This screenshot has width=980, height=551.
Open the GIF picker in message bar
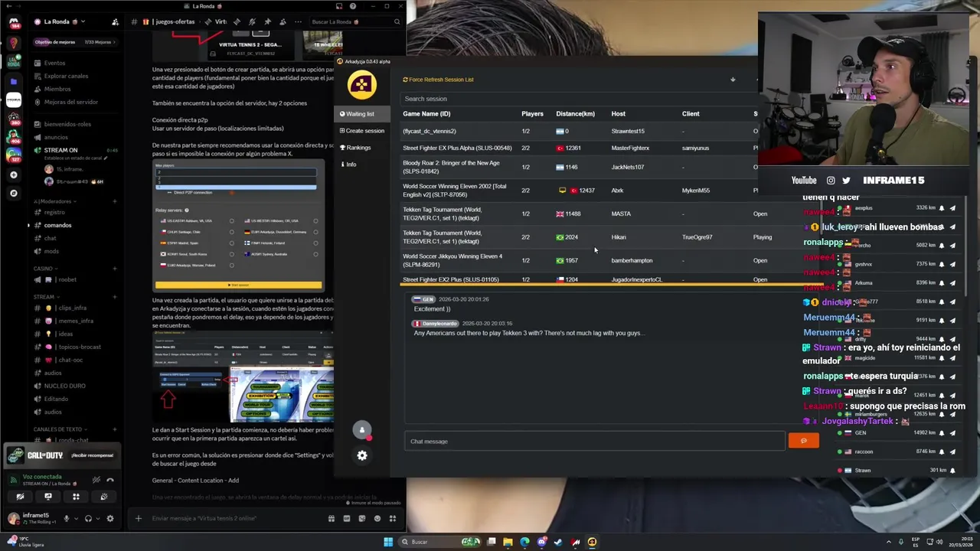pyautogui.click(x=347, y=518)
